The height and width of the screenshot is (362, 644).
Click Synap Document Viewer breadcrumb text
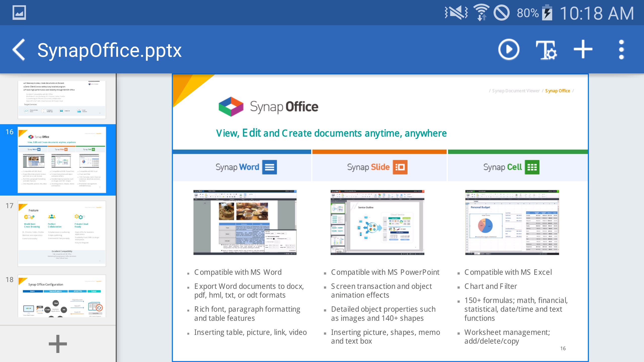[516, 91]
